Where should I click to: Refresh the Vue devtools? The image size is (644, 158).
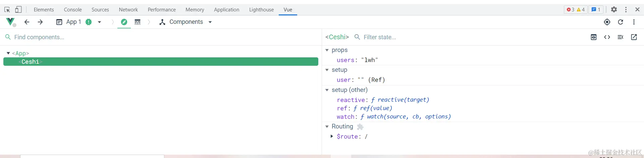(621, 22)
